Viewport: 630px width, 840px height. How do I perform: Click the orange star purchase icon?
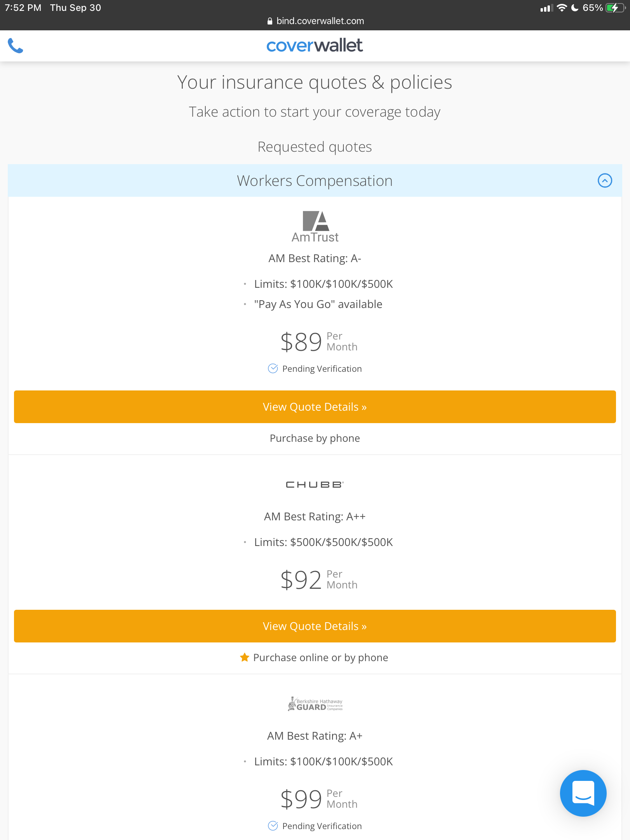click(x=245, y=657)
